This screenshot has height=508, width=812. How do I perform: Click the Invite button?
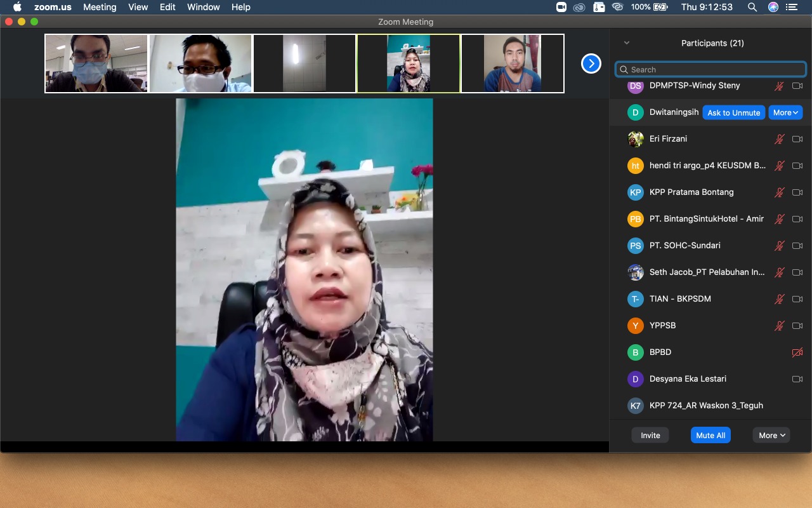650,435
